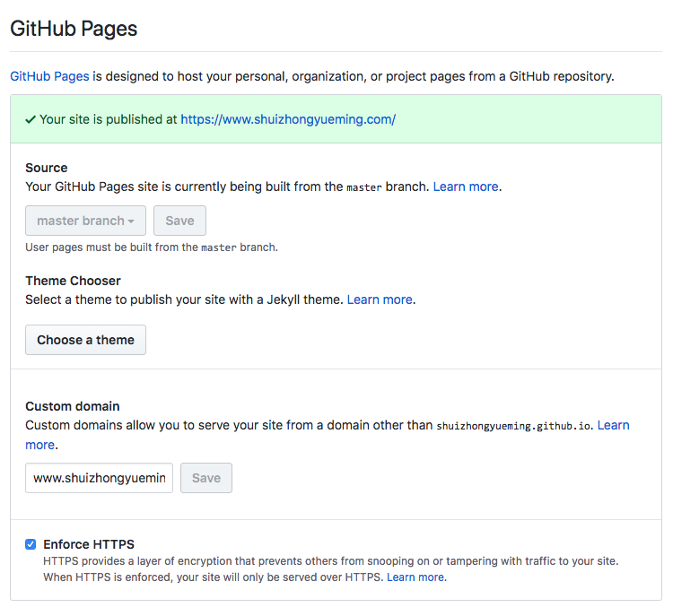Image resolution: width=673 pixels, height=616 pixels.
Task: Click the GitHub Pages section heading
Action: click(x=74, y=29)
